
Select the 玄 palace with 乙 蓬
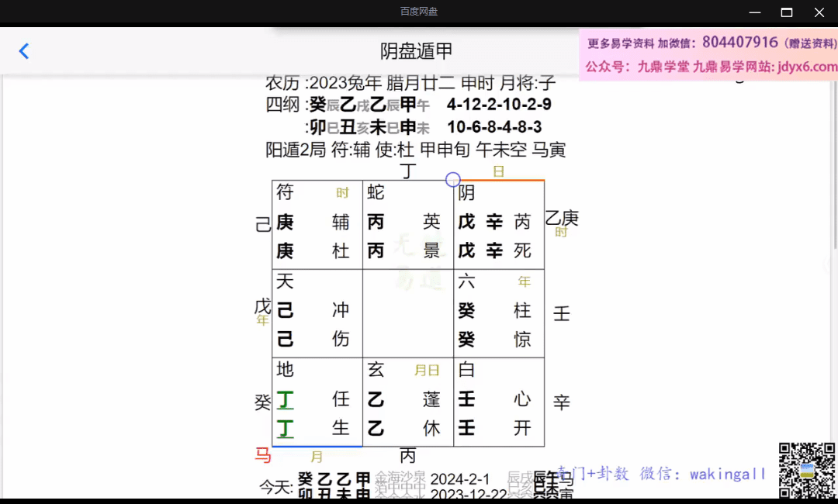pos(407,402)
